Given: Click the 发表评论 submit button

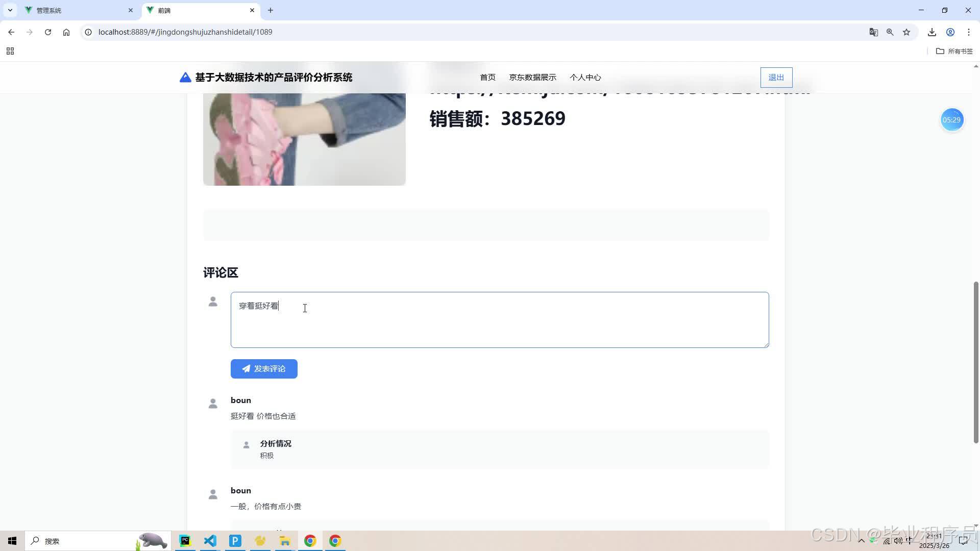Looking at the screenshot, I should click(264, 369).
